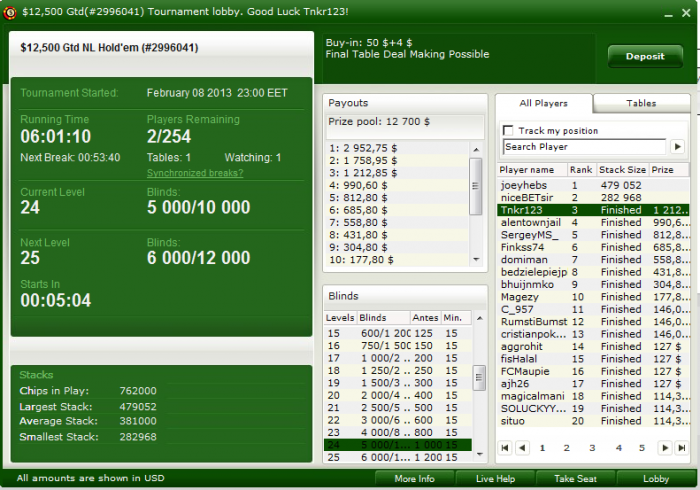Click the poker chip app icon in title bar
The image size is (700, 490).
[x=9, y=12]
